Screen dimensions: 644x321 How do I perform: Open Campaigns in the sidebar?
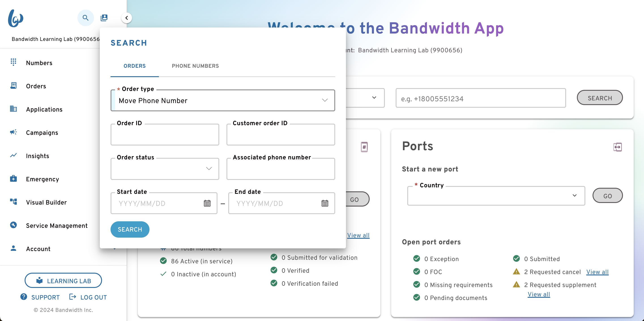42,132
